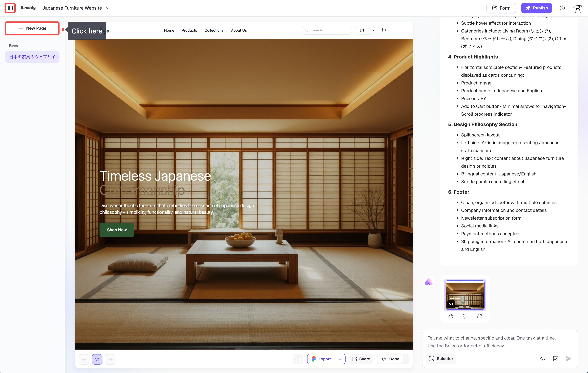
Task: Thumbs down the V1 result
Action: [x=465, y=316]
